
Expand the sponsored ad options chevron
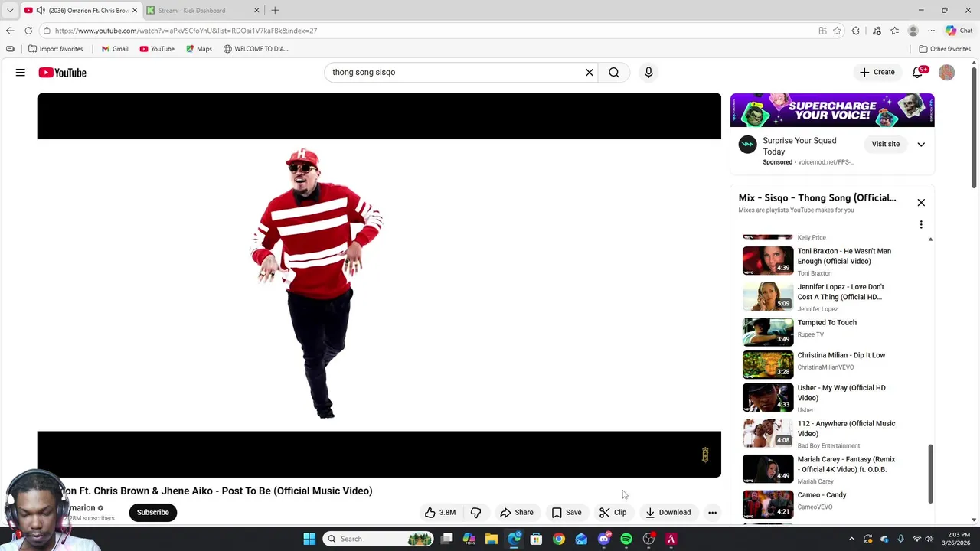pos(921,145)
